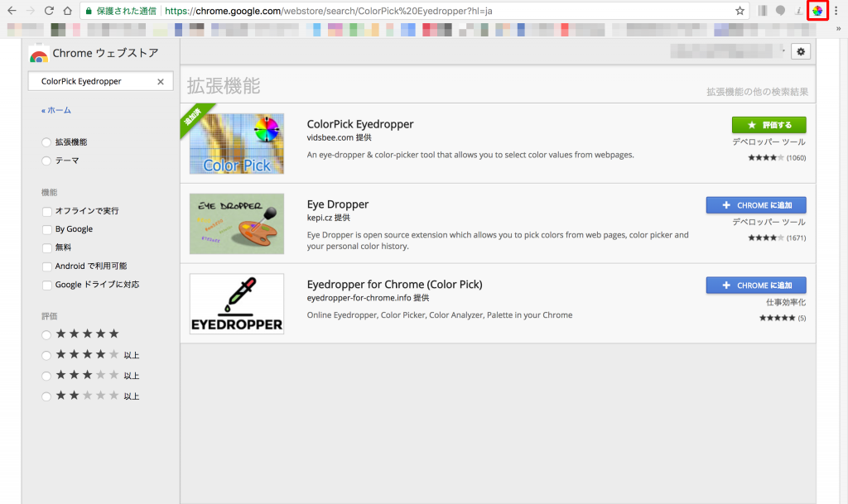The width and height of the screenshot is (848, 504).
Task: Click kepi.cz 提供 publisher text
Action: [x=328, y=218]
